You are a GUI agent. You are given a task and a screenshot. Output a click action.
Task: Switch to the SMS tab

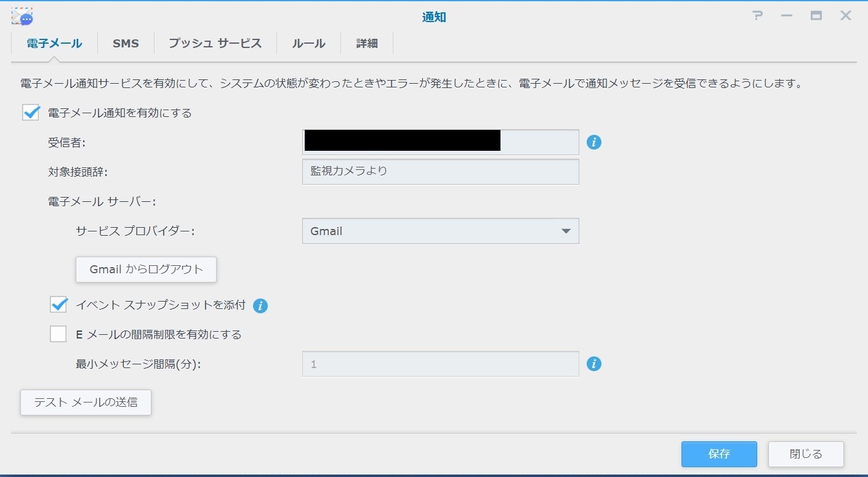tap(126, 44)
